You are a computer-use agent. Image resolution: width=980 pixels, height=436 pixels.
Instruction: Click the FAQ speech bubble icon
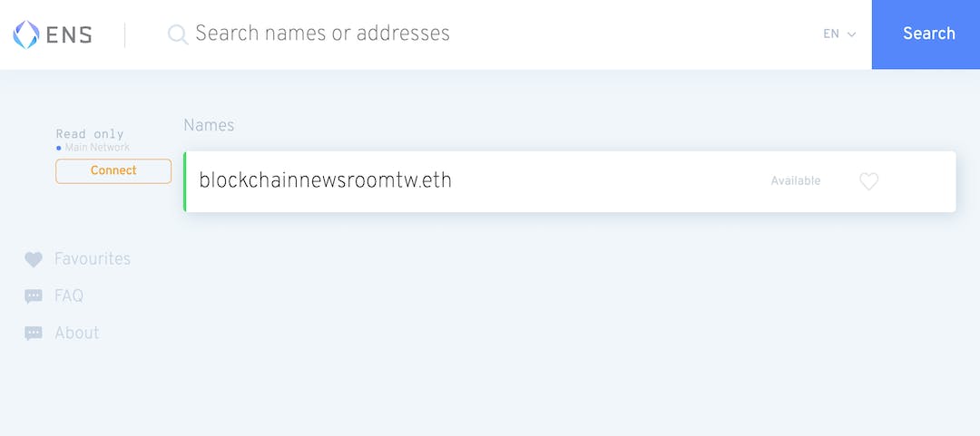(34, 296)
